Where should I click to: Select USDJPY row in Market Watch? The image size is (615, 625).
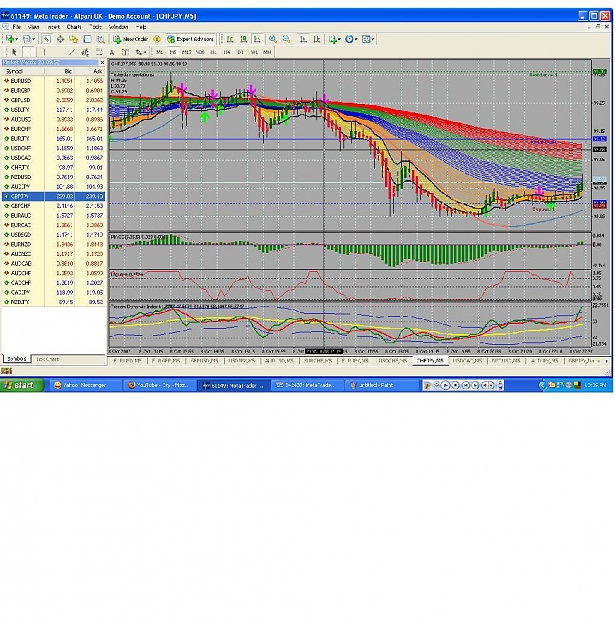point(53,110)
